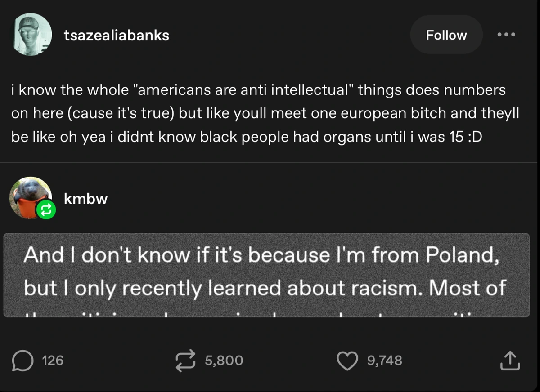The image size is (540, 392).
Task: Click the 126 reply count
Action: point(52,361)
